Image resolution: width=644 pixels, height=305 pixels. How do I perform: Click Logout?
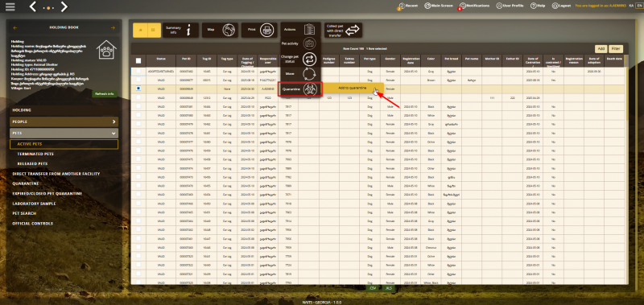[x=561, y=6]
